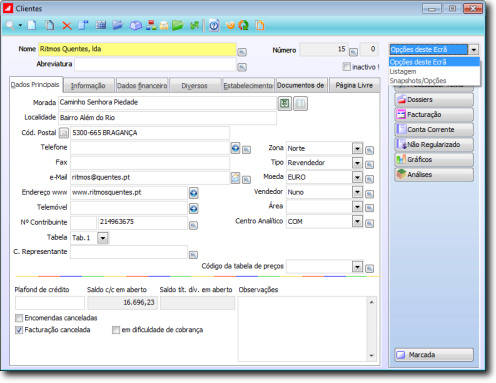Click the Observações text area
The image size is (496, 383).
303,329
